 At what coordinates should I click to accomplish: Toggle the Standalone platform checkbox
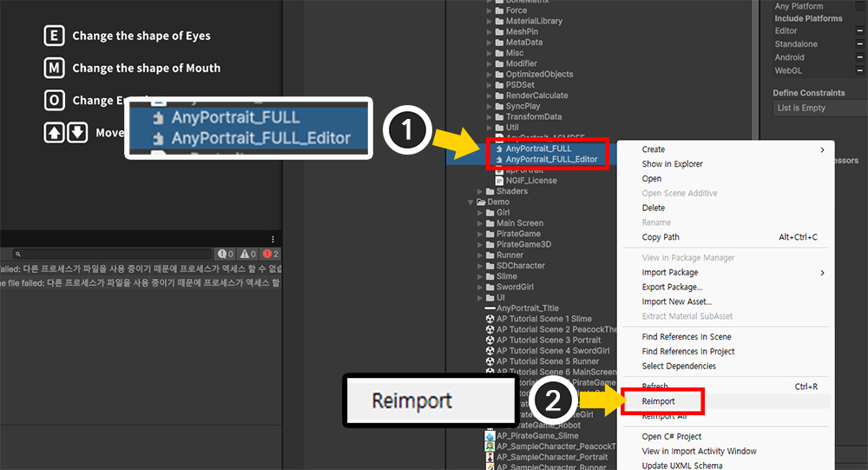[x=860, y=44]
